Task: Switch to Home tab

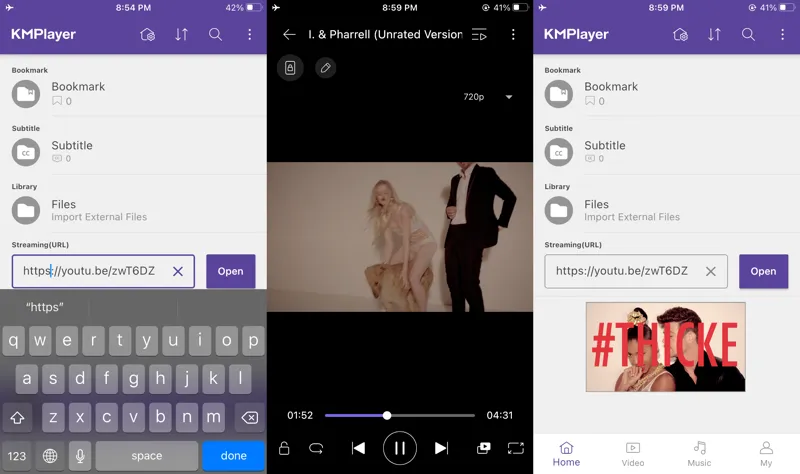Action: coord(566,455)
